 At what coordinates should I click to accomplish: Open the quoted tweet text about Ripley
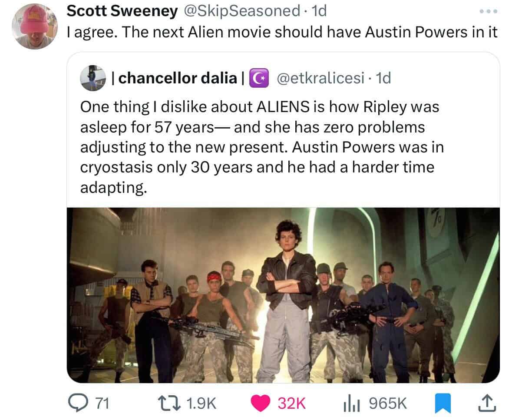point(262,147)
